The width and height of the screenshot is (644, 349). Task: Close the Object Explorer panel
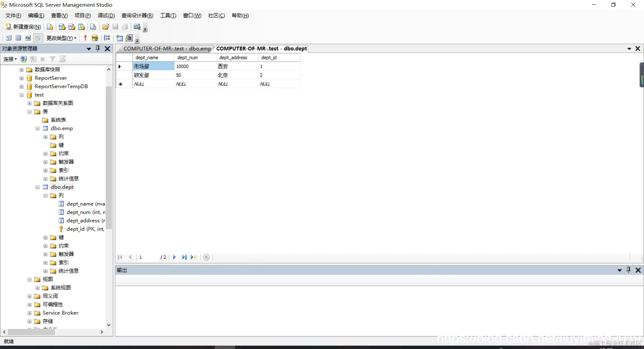point(107,49)
